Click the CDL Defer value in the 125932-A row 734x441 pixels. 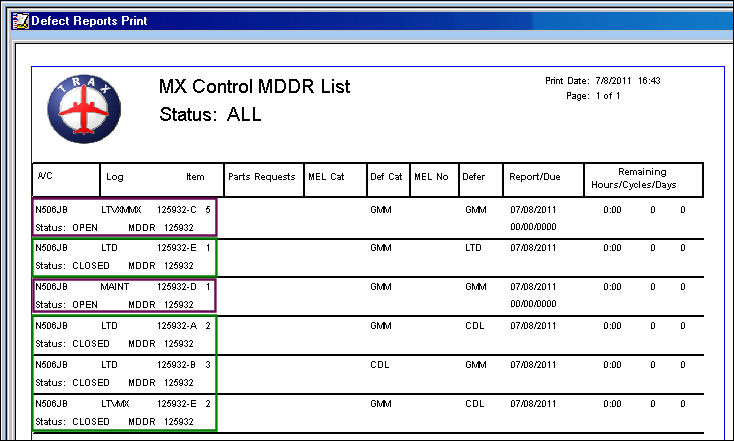click(x=475, y=326)
